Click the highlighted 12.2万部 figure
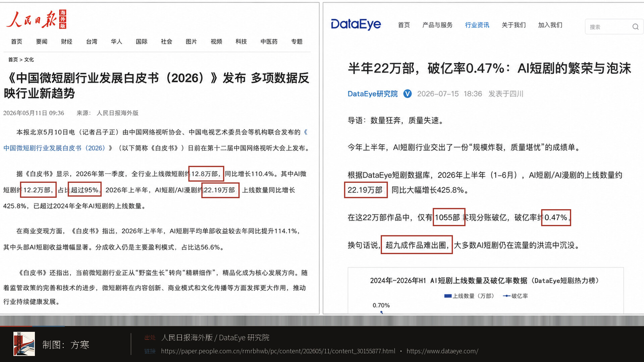 [38, 190]
